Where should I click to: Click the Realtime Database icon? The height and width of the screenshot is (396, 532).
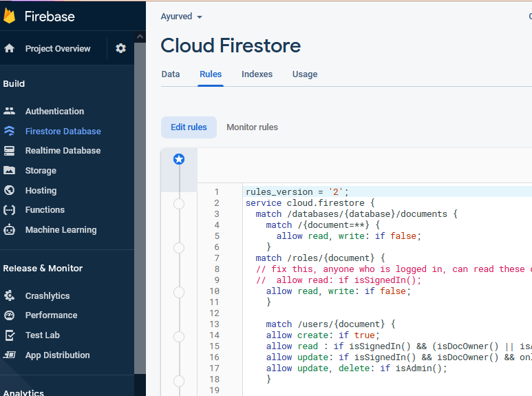9,150
